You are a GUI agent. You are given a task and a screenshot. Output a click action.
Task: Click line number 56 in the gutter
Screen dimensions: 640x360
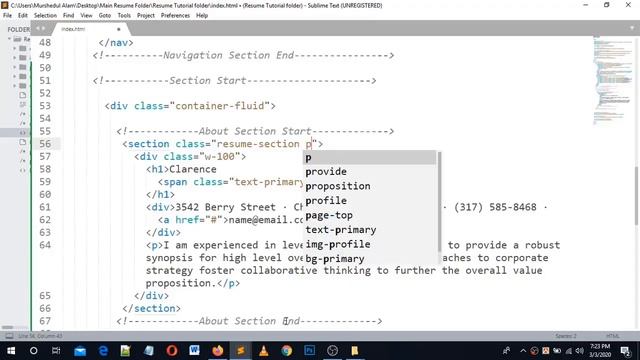click(x=45, y=144)
